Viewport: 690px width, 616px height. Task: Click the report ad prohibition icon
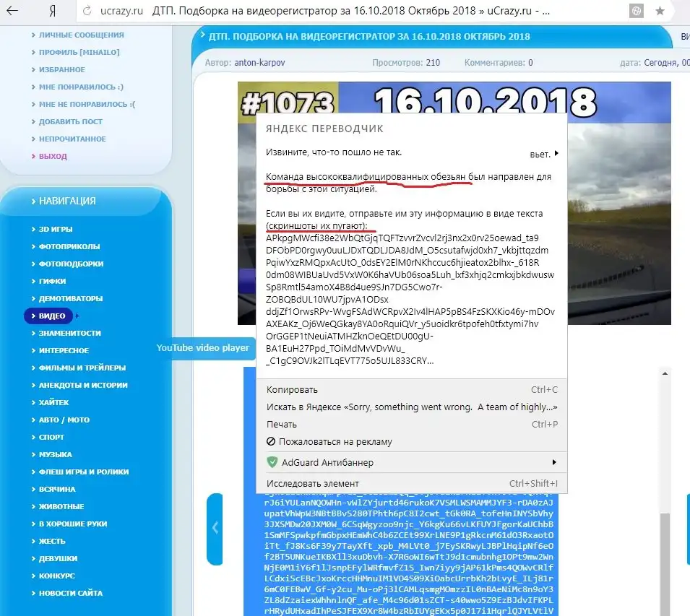pyautogui.click(x=271, y=442)
